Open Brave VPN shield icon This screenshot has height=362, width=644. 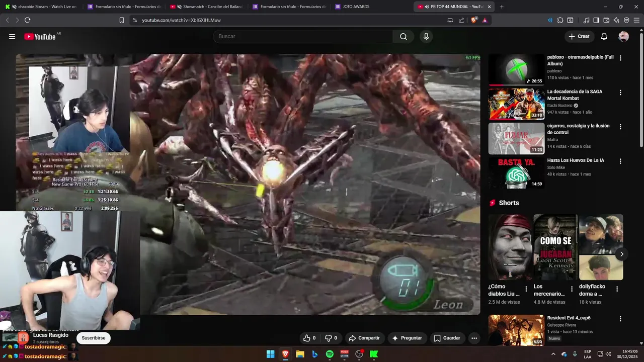[x=626, y=20]
